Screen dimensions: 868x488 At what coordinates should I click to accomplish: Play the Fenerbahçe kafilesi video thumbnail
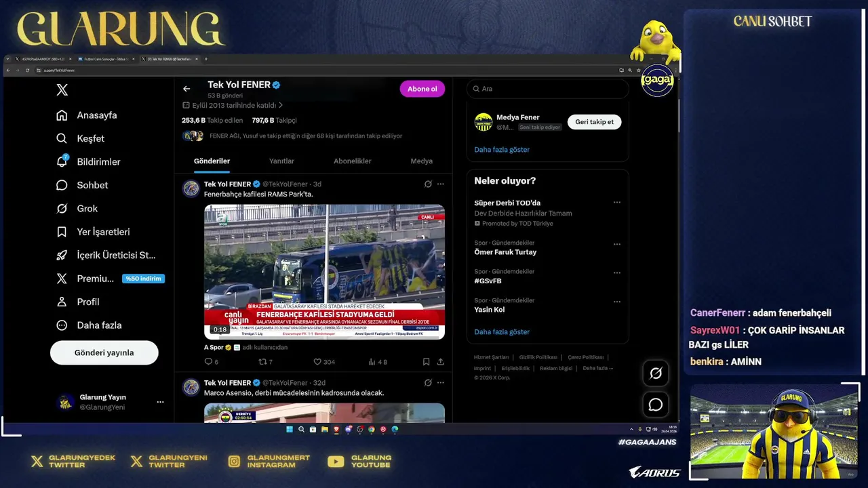pos(325,272)
